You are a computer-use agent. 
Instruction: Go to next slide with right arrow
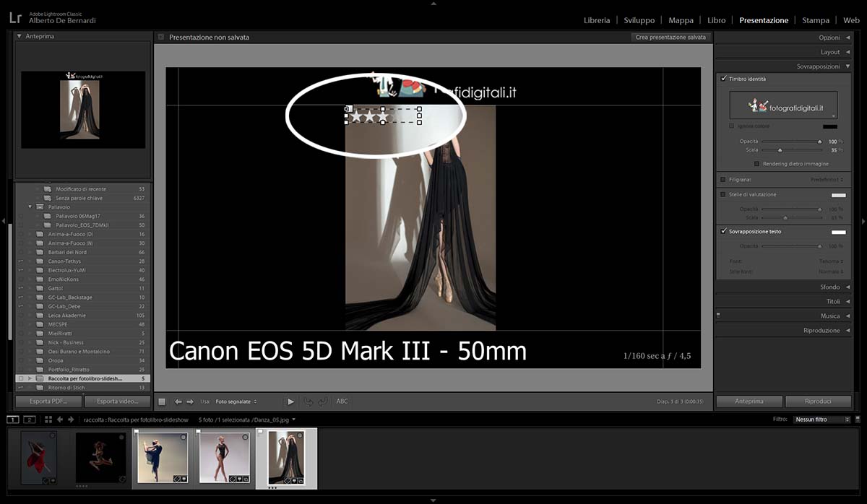coord(190,401)
